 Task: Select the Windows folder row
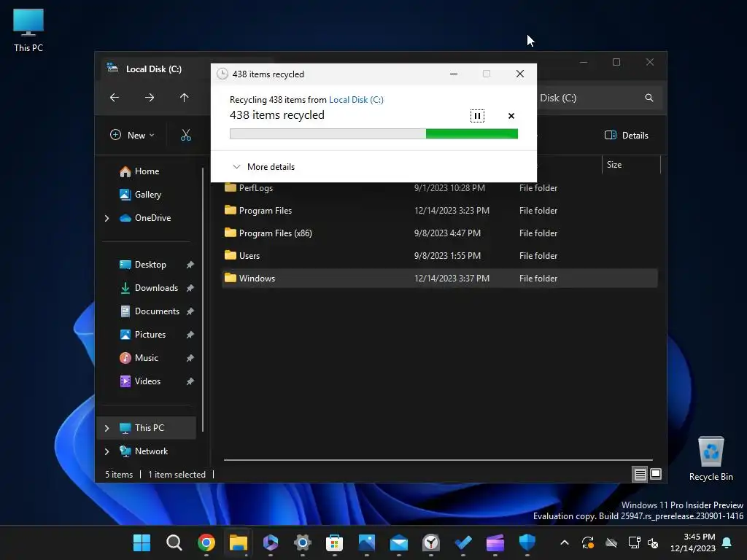tap(439, 278)
